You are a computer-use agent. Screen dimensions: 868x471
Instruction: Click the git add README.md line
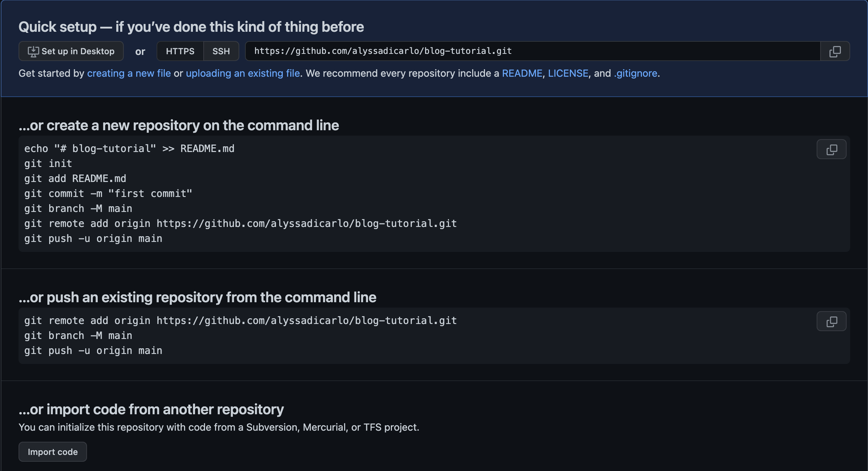tap(75, 179)
